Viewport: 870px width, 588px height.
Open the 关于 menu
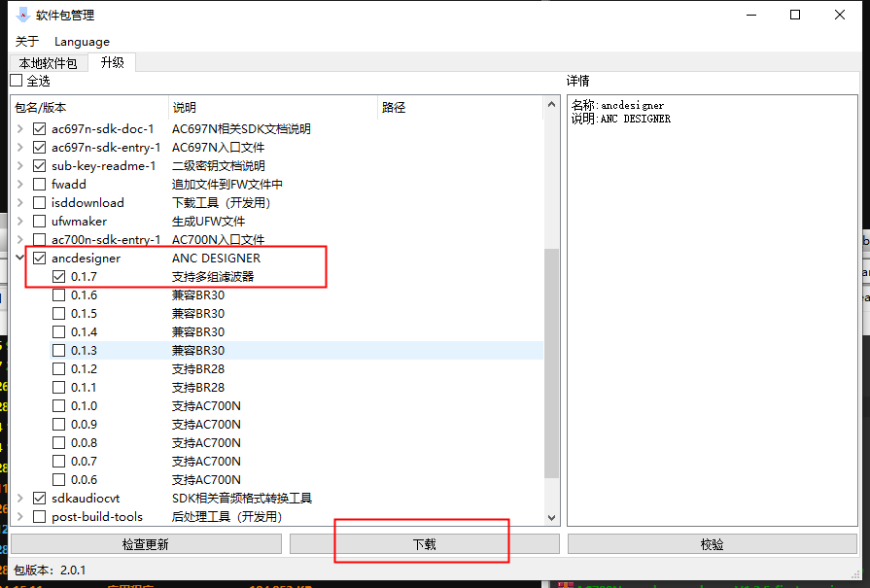[27, 42]
